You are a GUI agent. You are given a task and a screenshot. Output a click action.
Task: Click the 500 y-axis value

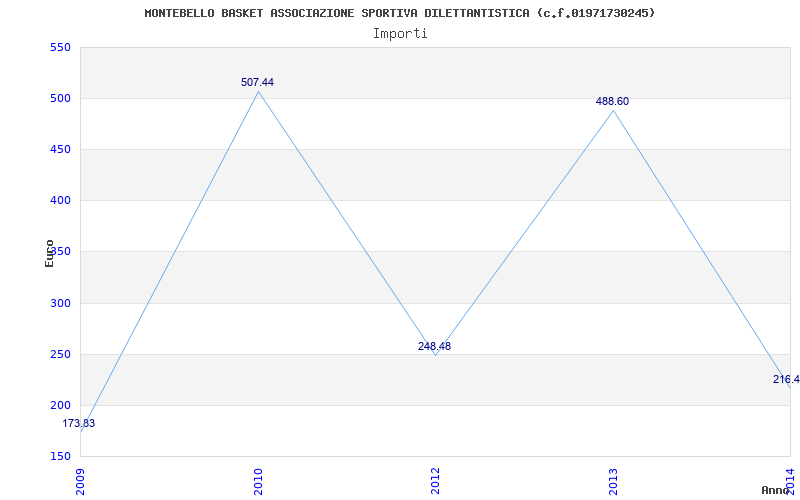click(x=60, y=98)
